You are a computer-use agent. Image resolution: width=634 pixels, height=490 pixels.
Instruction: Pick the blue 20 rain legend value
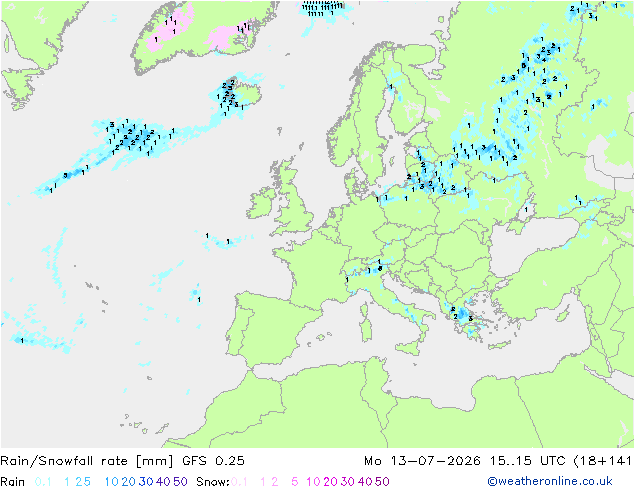pyautogui.click(x=128, y=482)
